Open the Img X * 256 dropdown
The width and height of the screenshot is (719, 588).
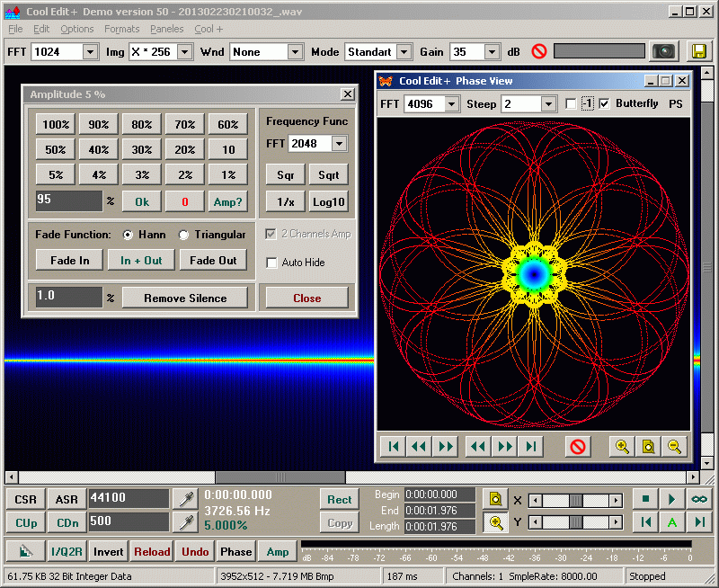tap(184, 52)
